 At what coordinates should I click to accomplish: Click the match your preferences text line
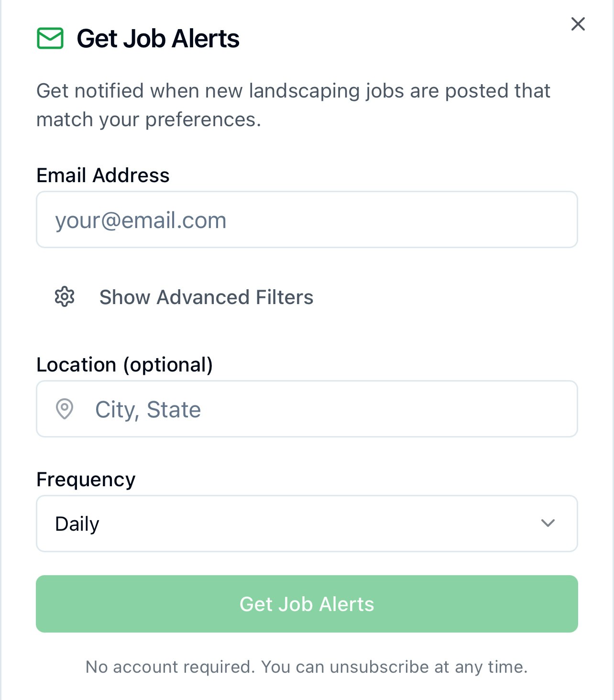point(149,120)
